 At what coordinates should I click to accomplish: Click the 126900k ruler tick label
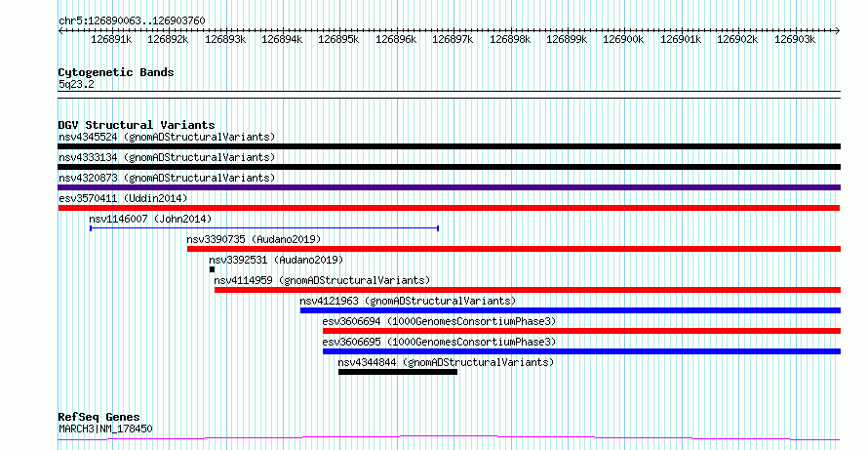624,39
